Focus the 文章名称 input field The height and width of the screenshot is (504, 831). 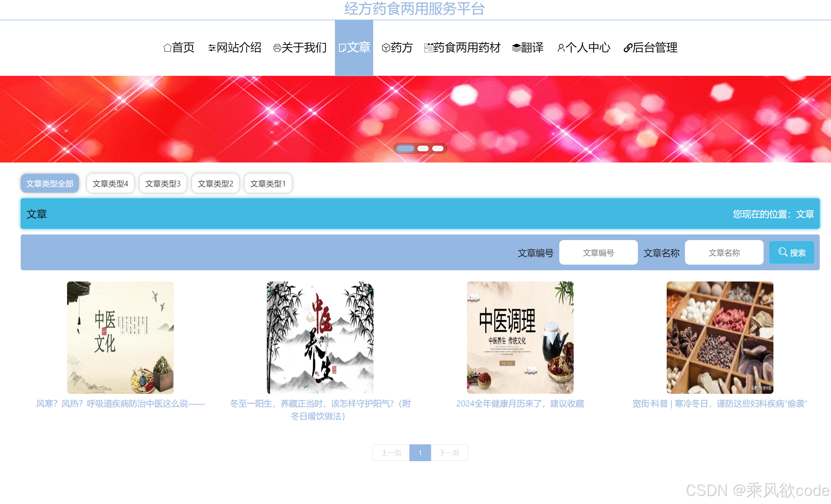click(x=724, y=253)
